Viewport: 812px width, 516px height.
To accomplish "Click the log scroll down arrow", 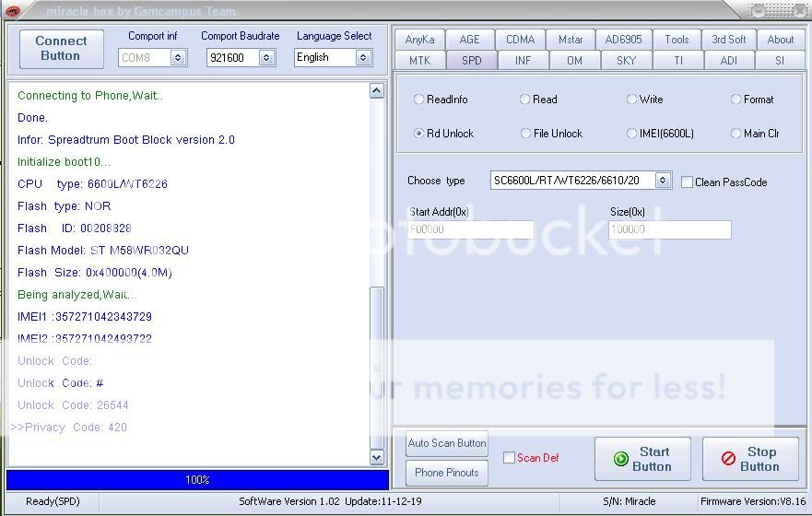I will click(x=377, y=457).
